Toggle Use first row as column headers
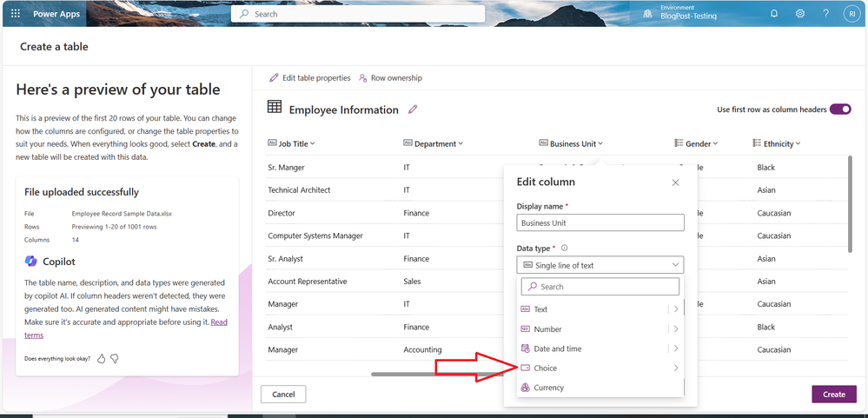 tap(840, 109)
